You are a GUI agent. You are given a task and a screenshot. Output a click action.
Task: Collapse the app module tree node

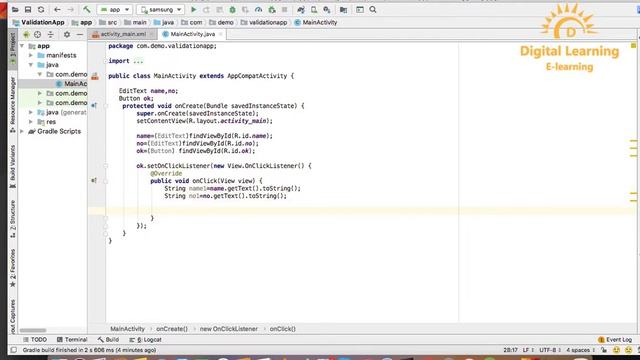[x=22, y=46]
